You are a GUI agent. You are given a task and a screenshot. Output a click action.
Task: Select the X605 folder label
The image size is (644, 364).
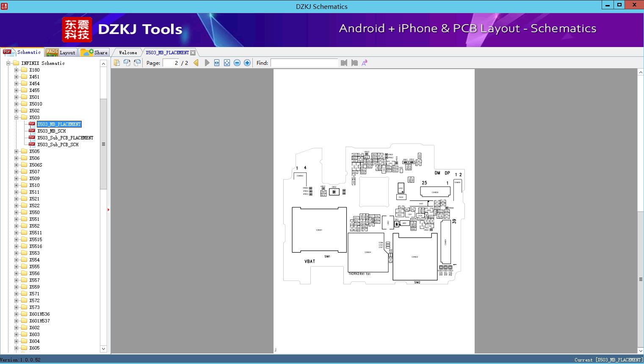coord(34,348)
